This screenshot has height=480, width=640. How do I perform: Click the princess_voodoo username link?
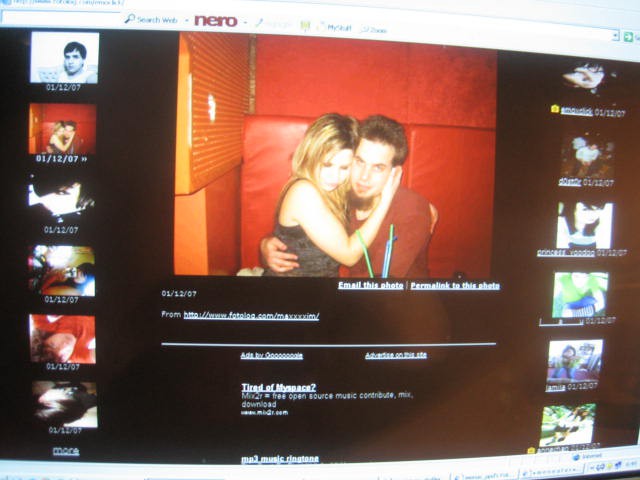coord(566,253)
